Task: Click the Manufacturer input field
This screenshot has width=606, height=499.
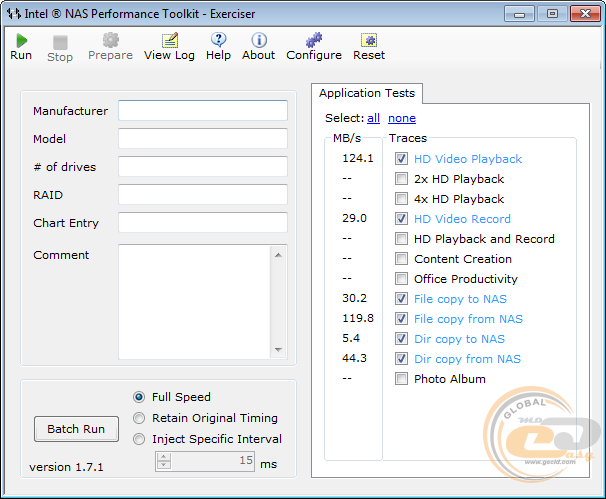Action: [x=203, y=111]
